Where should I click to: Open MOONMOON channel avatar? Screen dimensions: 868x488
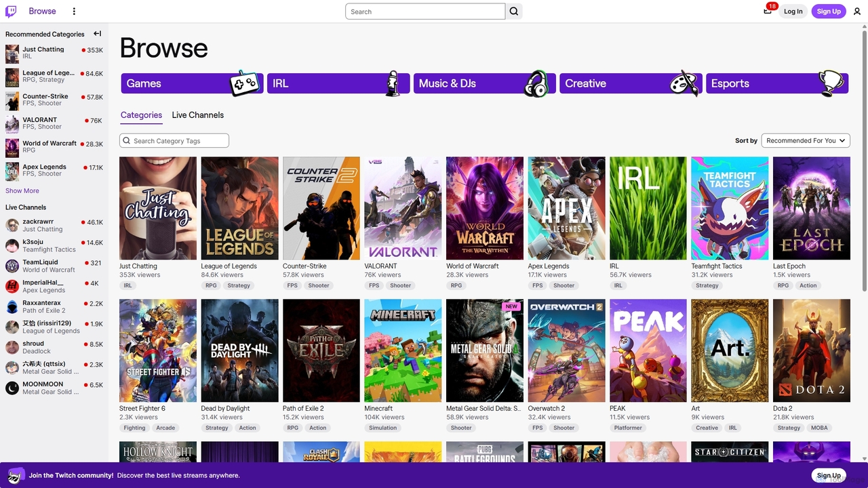12,388
